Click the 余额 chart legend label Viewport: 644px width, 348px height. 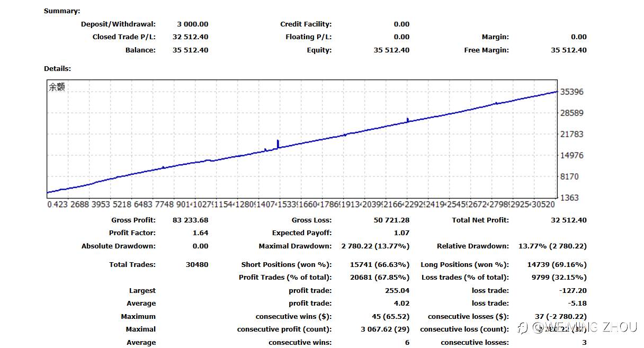tap(57, 87)
